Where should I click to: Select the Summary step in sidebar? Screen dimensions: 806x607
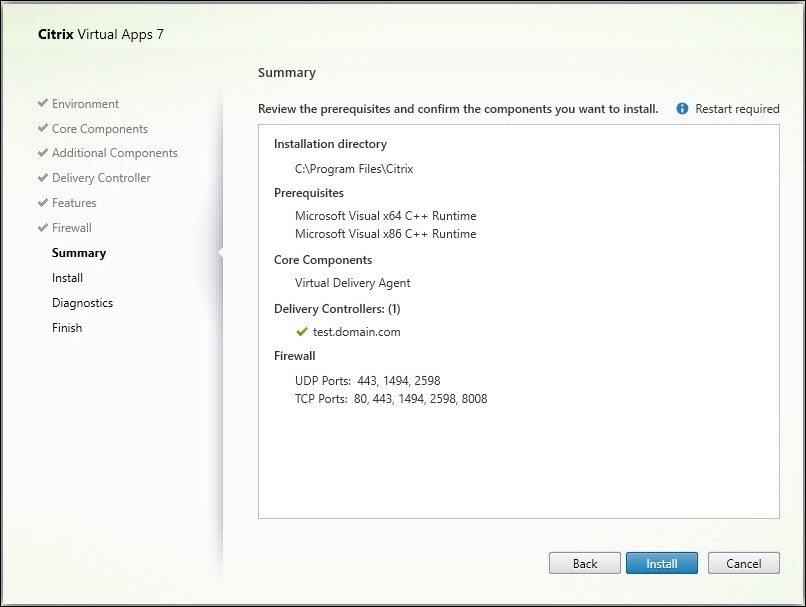click(x=79, y=253)
